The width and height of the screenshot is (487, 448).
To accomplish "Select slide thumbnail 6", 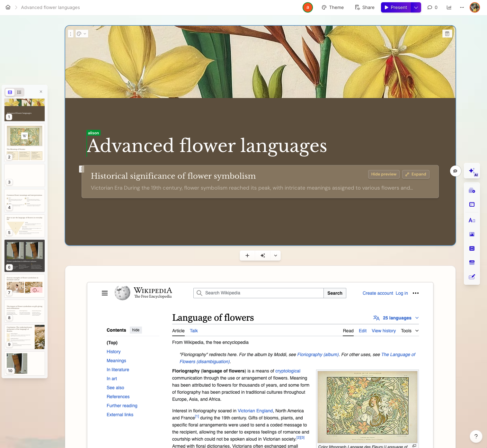I will [x=24, y=256].
